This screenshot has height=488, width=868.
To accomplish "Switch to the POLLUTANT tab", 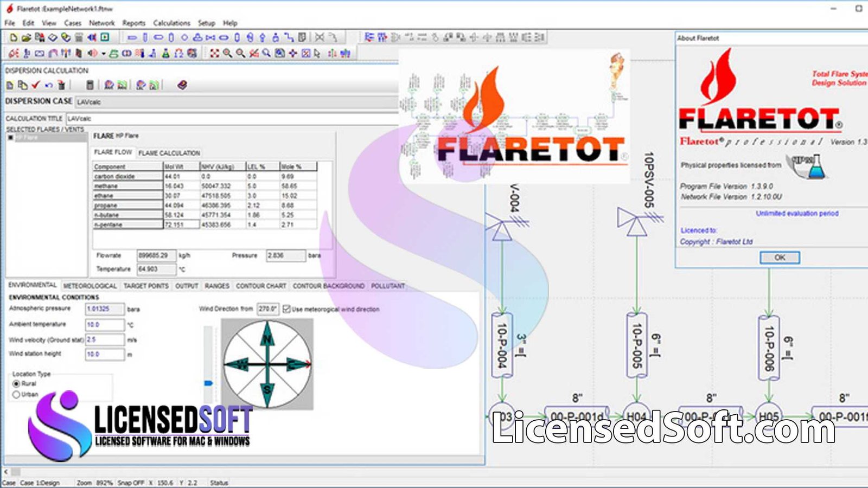I will click(388, 286).
